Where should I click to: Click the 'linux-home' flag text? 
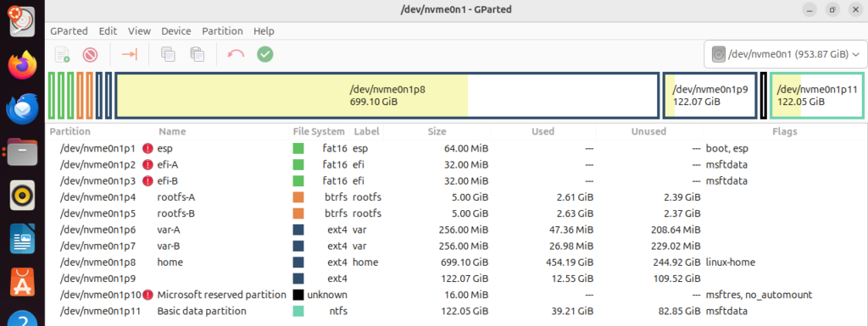731,262
